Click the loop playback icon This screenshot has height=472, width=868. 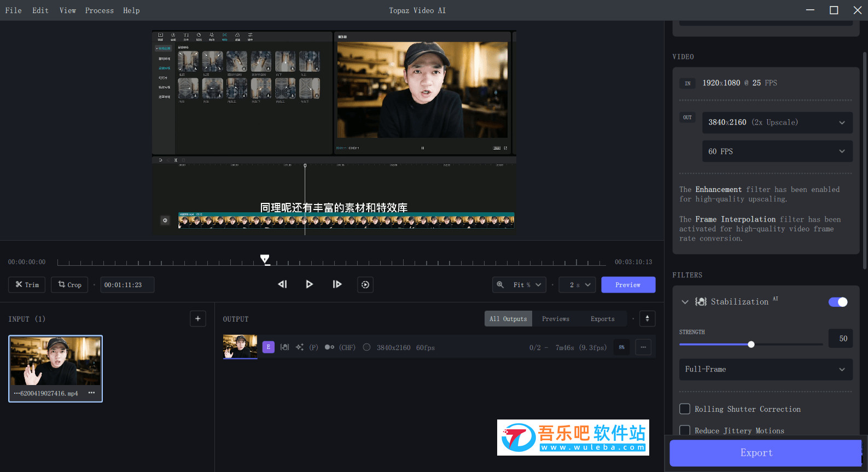coord(365,284)
